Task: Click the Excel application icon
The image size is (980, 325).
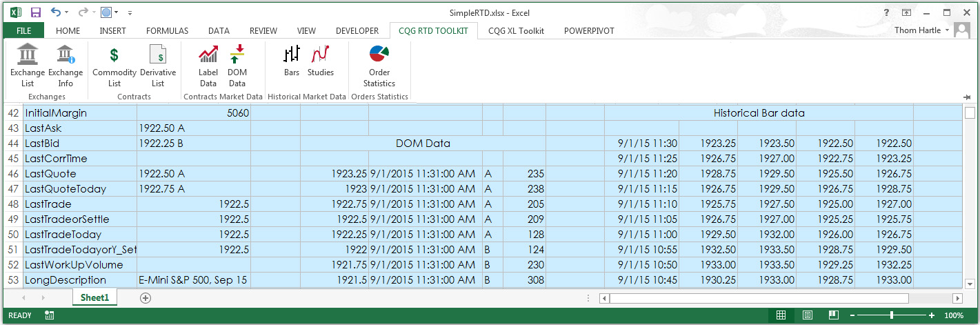Action: [15, 12]
